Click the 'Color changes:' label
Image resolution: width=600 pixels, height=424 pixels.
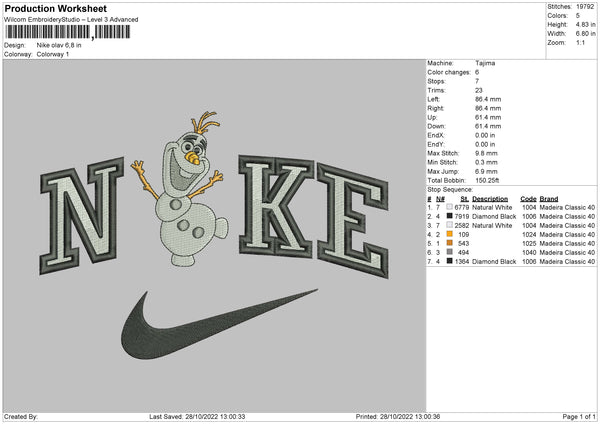point(449,72)
